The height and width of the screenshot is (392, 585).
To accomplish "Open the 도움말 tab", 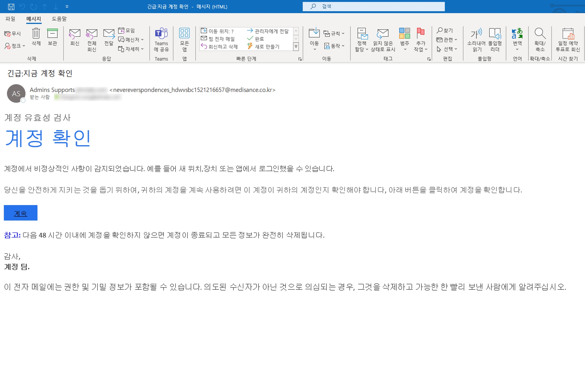I will [59, 19].
